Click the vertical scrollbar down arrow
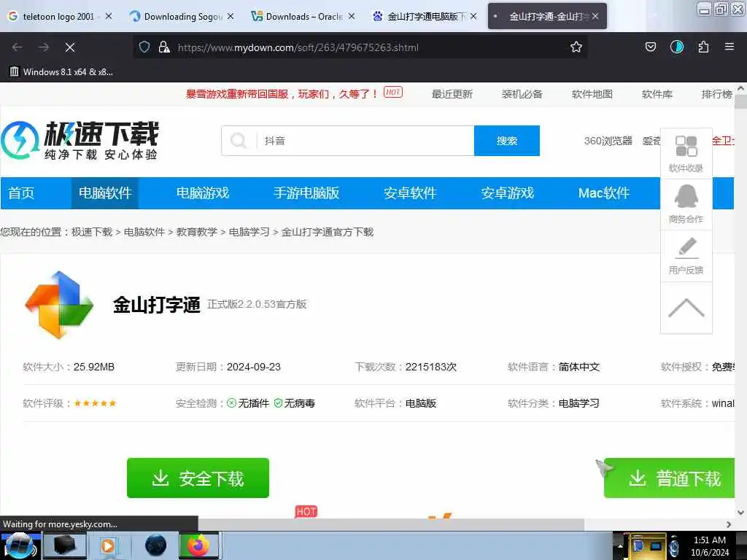 point(740,513)
